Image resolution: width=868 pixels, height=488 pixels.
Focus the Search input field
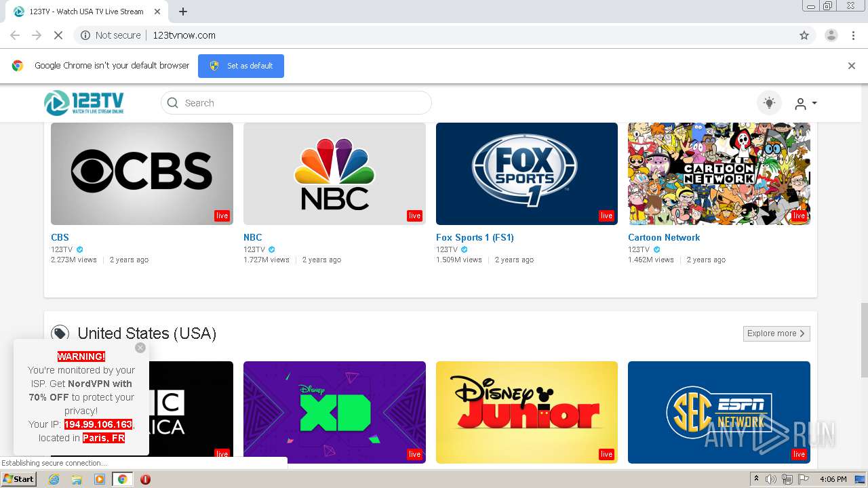(296, 103)
